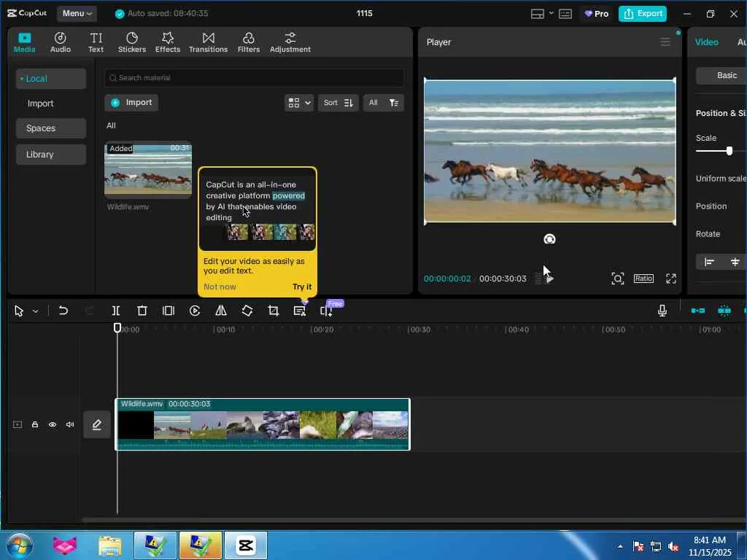This screenshot has height=560, width=747.
Task: Switch to the Transitions tab
Action: tap(208, 42)
